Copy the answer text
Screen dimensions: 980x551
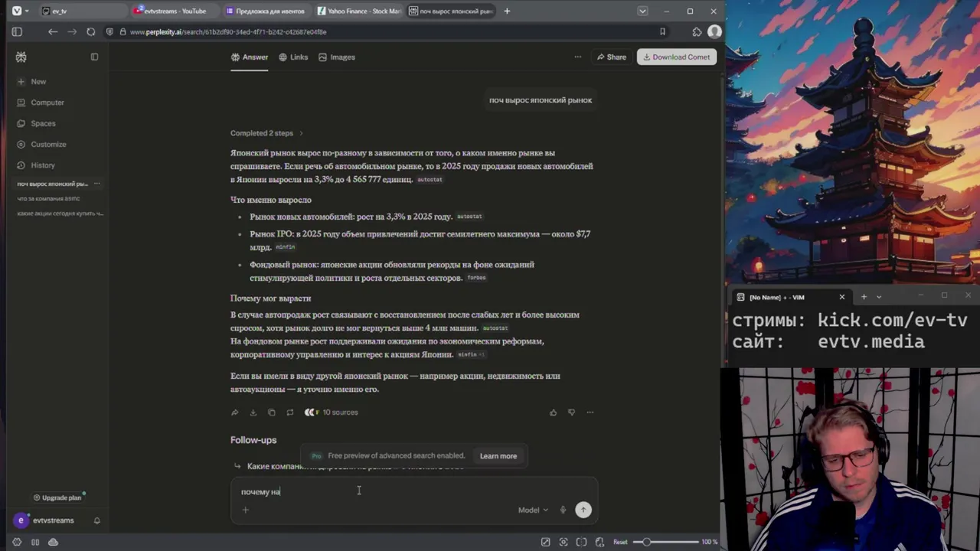272,412
